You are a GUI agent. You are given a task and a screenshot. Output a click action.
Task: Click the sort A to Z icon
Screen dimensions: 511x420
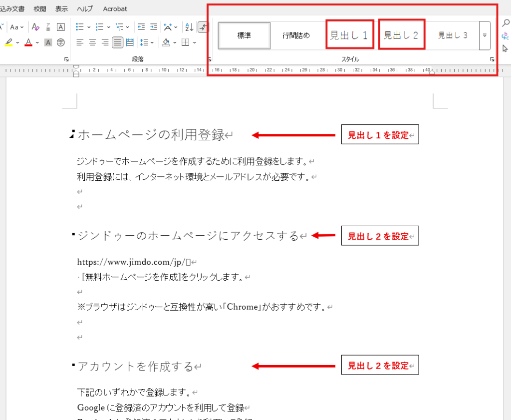click(189, 27)
